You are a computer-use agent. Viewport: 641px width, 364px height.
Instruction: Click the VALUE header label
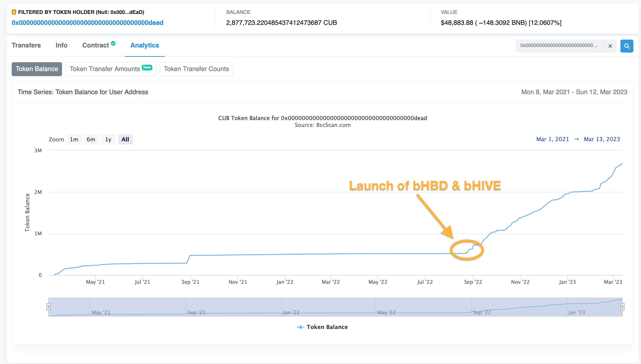tap(449, 12)
